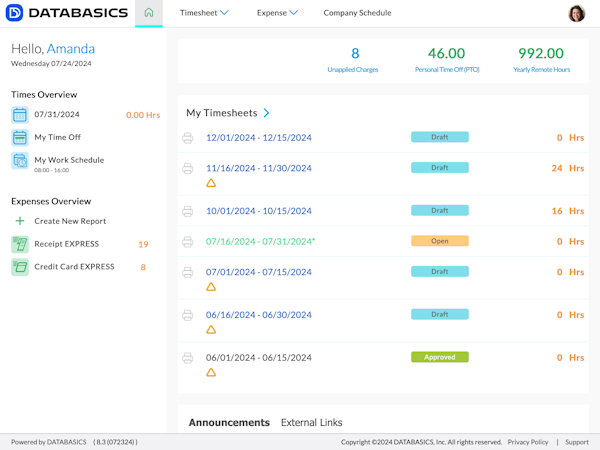
Task: Click the My Time Off label
Action: coord(57,137)
